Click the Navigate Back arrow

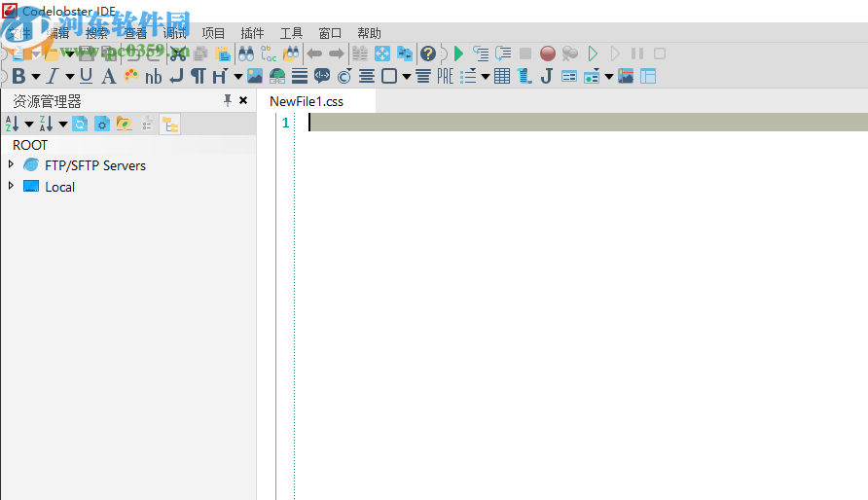(x=314, y=54)
